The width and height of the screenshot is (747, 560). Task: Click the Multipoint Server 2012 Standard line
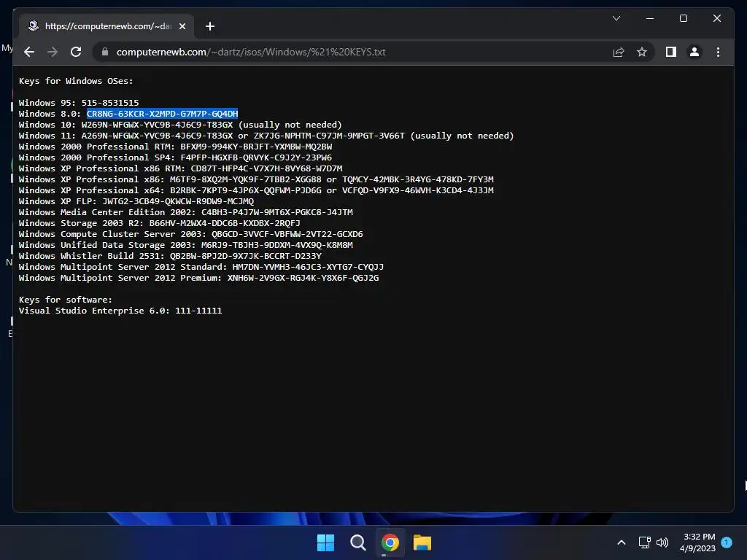tap(201, 267)
